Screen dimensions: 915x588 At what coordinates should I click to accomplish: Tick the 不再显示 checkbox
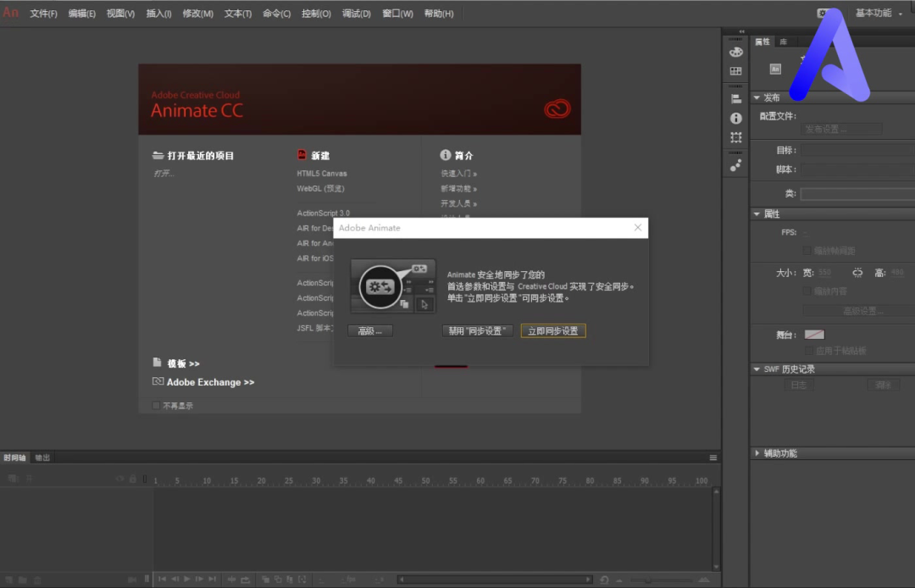pyautogui.click(x=156, y=406)
